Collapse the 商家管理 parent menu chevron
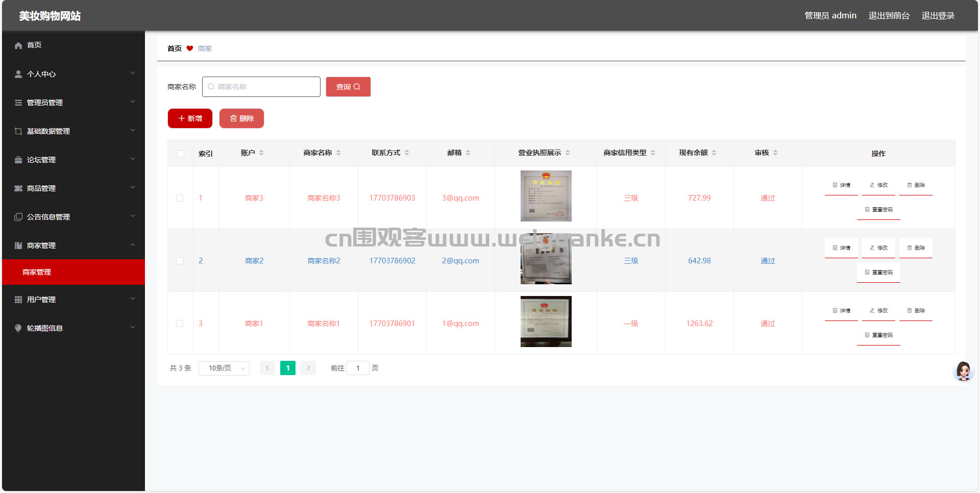This screenshot has height=493, width=980. [133, 244]
